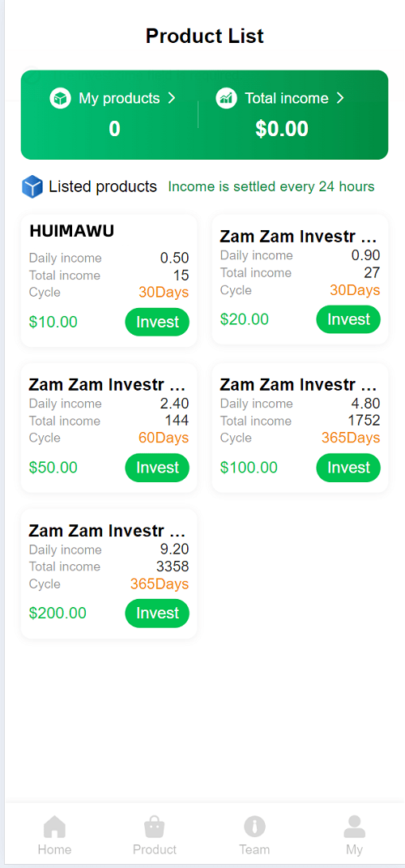This screenshot has height=868, width=405.
Task: Switch to the Home tab label
Action: pyautogui.click(x=54, y=849)
